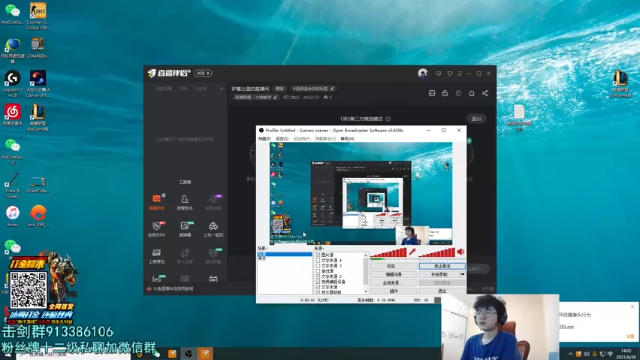640x360 pixels.
Task: Click the share icon in streaming companion
Action: pyautogui.click(x=485, y=93)
